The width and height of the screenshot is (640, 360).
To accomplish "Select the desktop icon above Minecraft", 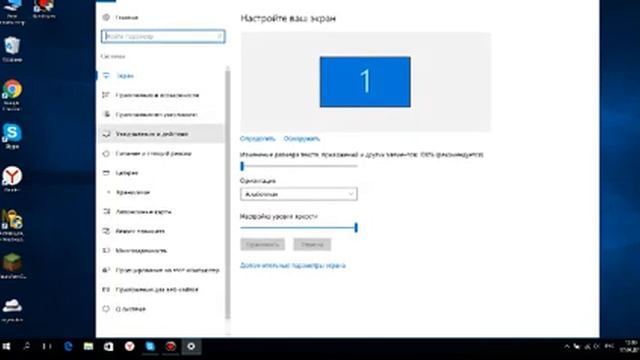I will (12, 225).
